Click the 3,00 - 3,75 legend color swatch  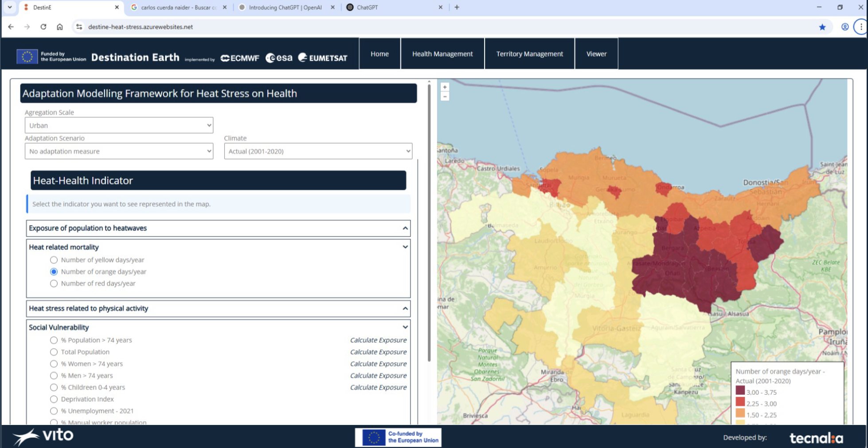coord(740,390)
